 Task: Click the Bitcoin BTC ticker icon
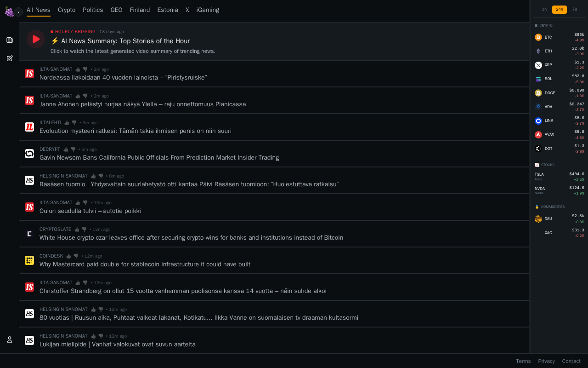(x=538, y=37)
